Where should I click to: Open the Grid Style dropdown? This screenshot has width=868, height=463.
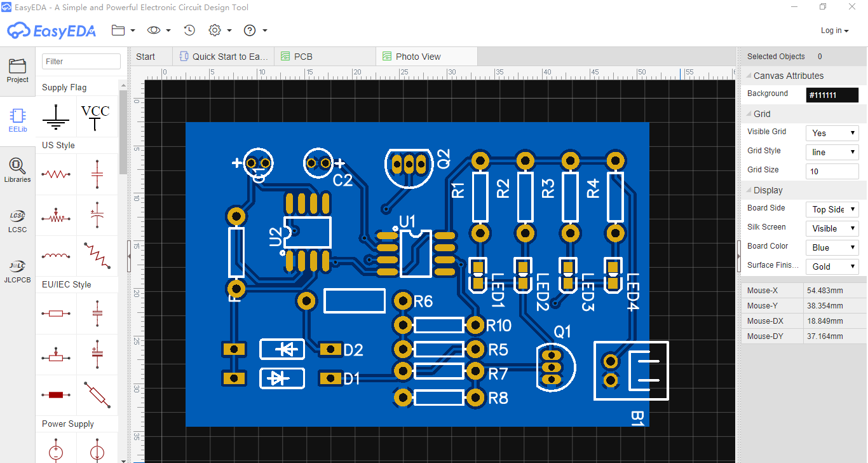pos(832,151)
